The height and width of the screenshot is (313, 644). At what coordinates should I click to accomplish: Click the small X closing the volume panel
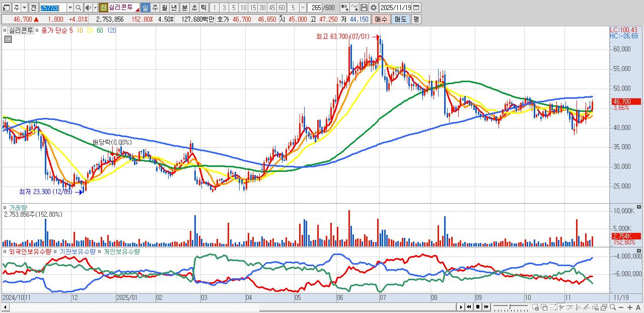click(x=639, y=207)
